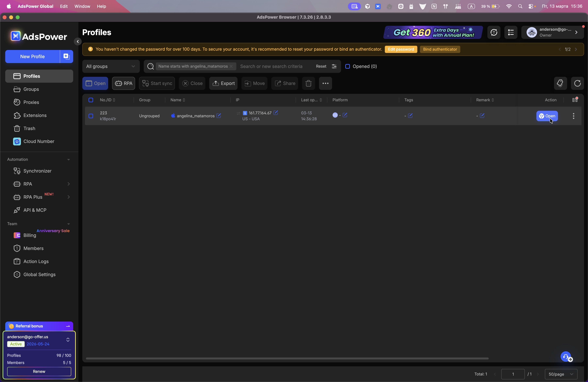The image size is (588, 382).
Task: Click the trash delete icon in toolbar
Action: [308, 83]
